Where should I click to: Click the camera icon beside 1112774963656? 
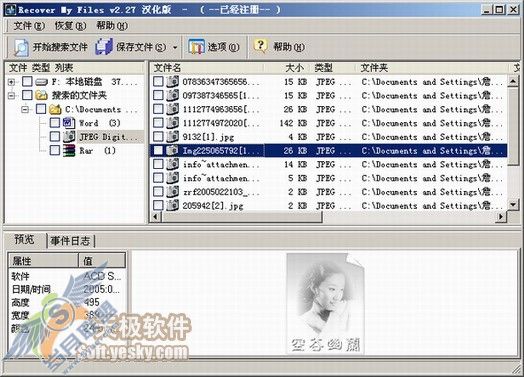[x=172, y=109]
